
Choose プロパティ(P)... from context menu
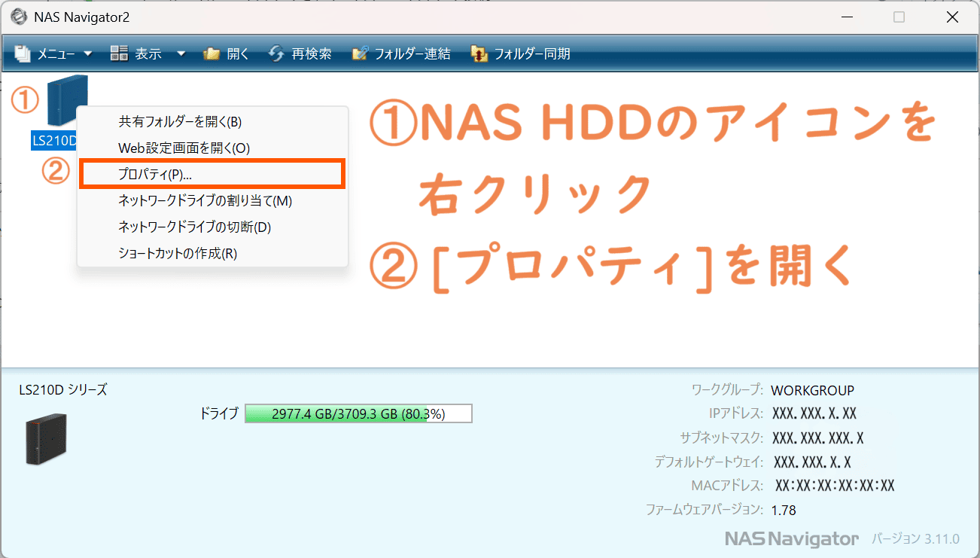212,174
